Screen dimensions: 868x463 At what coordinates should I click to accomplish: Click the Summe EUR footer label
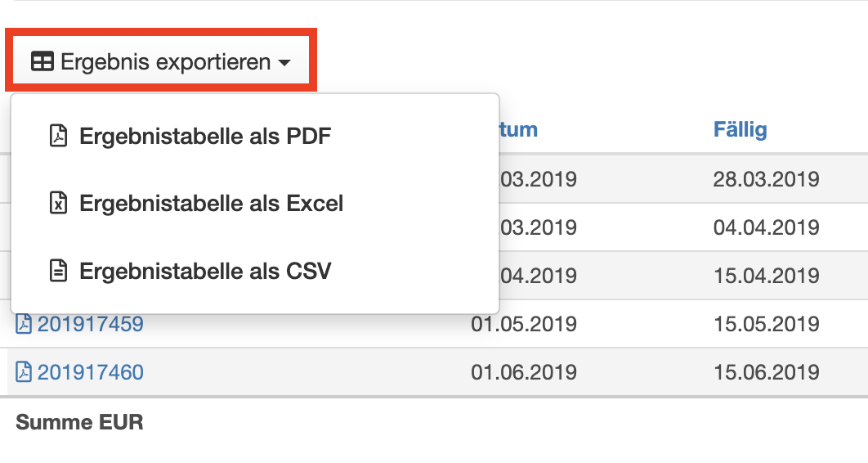click(x=79, y=422)
